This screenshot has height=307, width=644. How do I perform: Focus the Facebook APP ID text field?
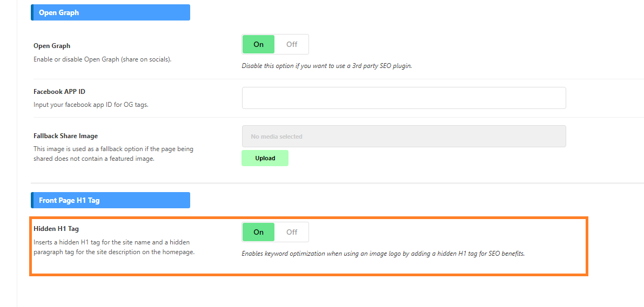(x=404, y=98)
